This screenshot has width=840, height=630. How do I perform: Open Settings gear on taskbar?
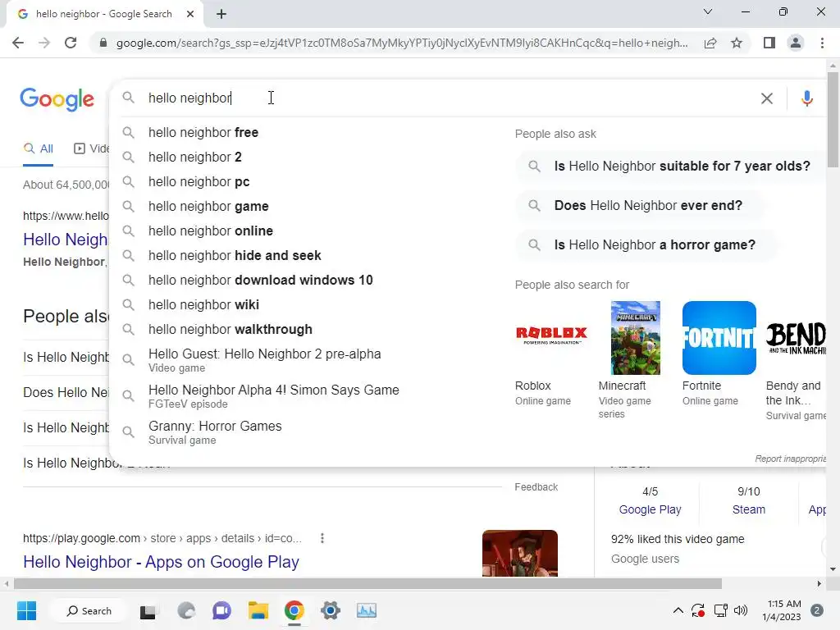(x=331, y=610)
